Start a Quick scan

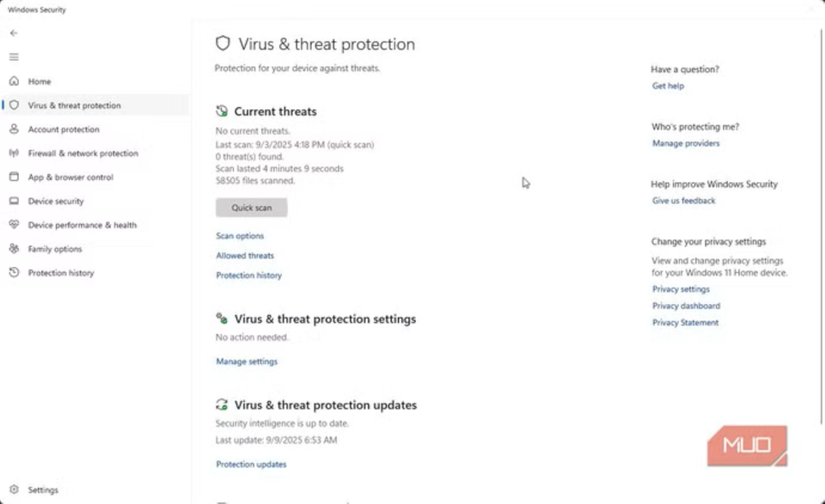pos(251,208)
